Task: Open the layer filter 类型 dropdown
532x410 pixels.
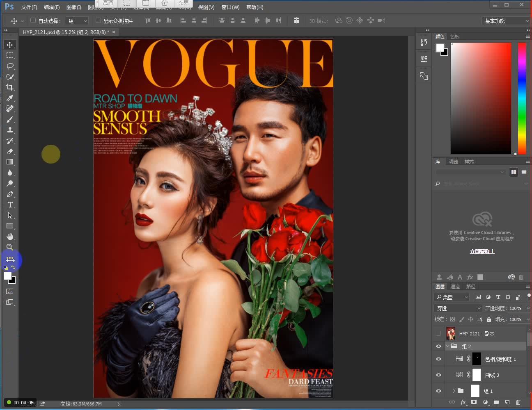Action: click(452, 297)
